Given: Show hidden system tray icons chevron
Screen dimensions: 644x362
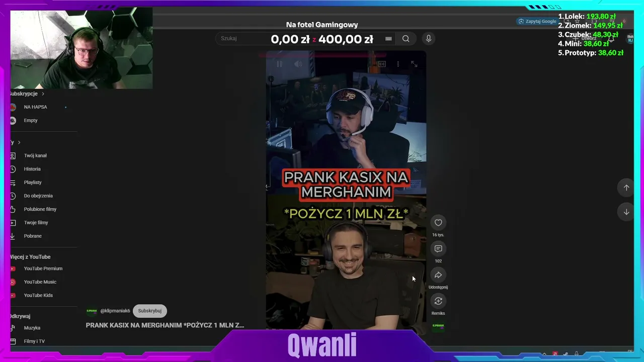Looking at the screenshot, I should coord(544,354).
